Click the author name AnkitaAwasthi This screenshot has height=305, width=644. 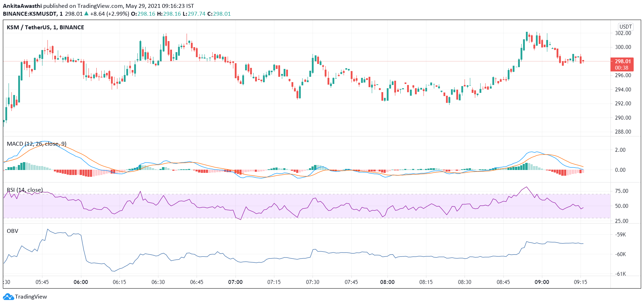pos(22,6)
